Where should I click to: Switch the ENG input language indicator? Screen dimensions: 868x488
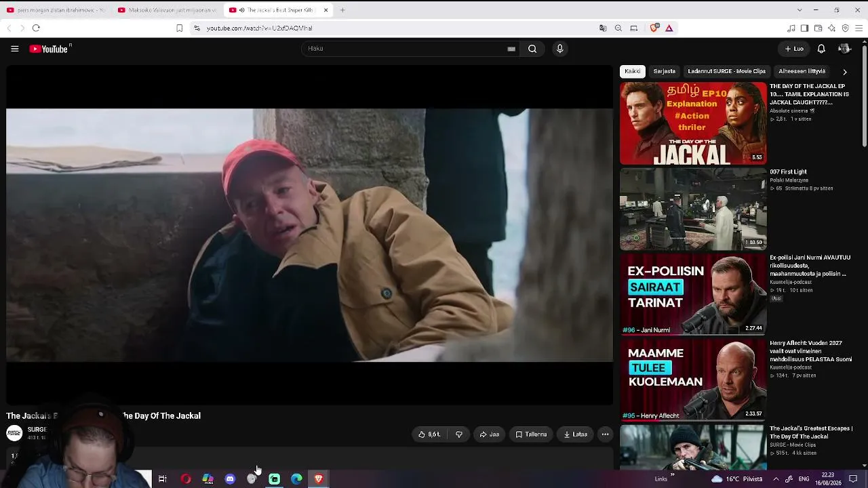[804, 479]
